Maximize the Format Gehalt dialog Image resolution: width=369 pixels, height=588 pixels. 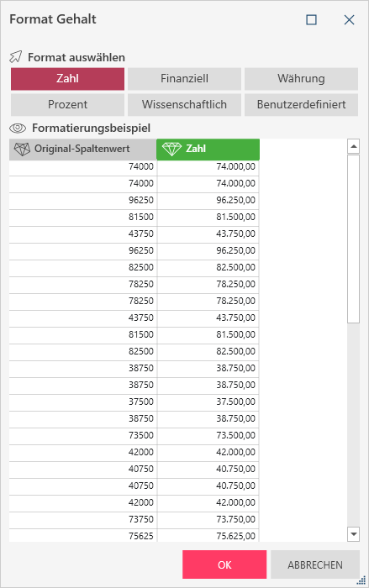(x=311, y=19)
